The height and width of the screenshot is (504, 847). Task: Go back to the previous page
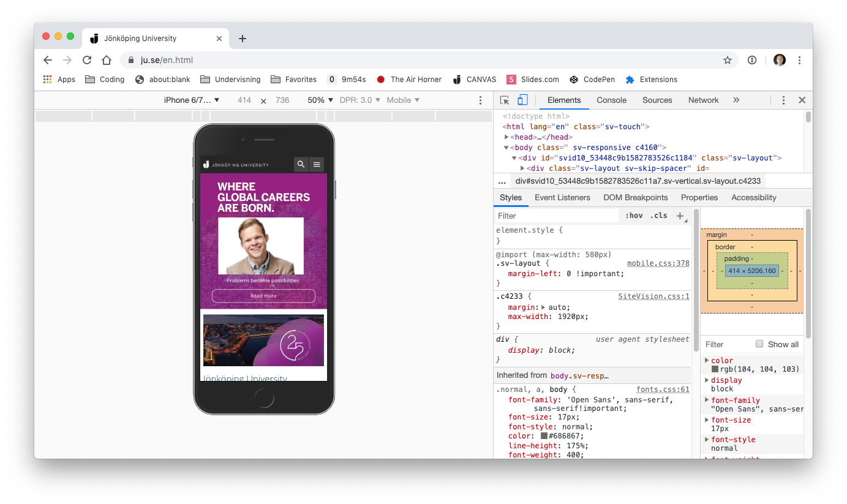pos(48,60)
